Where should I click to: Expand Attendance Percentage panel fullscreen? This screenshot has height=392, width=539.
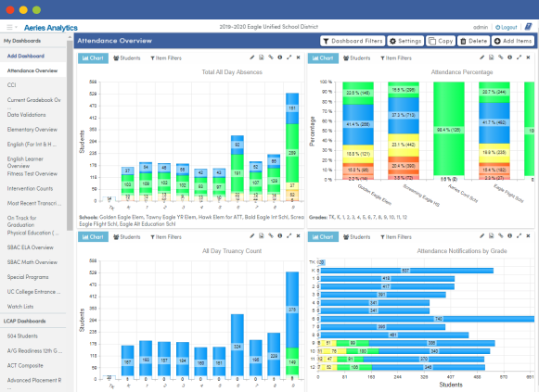pyautogui.click(x=520, y=57)
